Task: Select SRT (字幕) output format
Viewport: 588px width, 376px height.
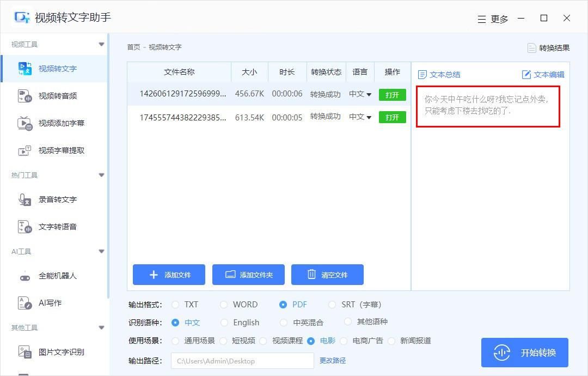Action: click(x=332, y=305)
